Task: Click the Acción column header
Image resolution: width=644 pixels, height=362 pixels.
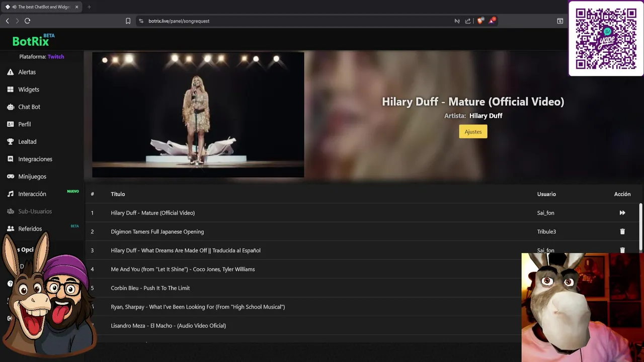Action: 622,194
